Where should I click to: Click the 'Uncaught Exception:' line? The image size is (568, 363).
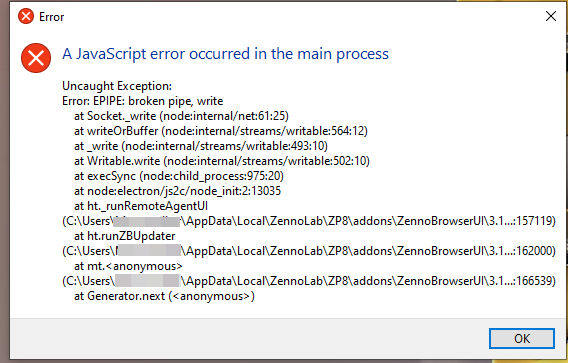117,86
